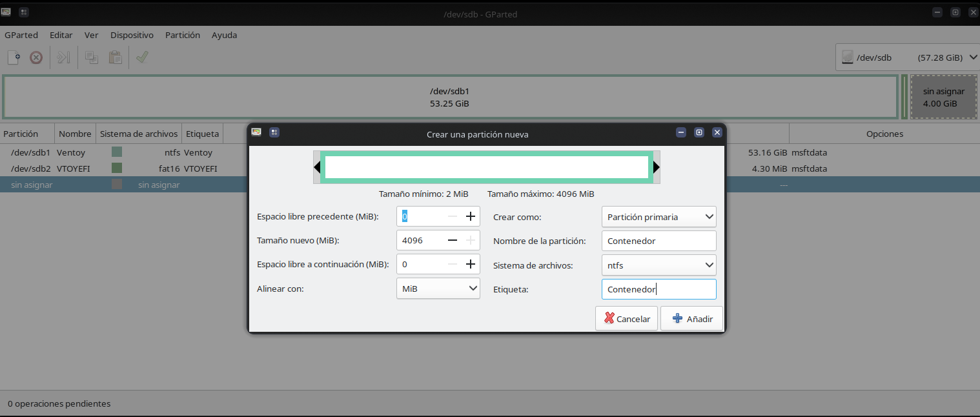Image resolution: width=980 pixels, height=417 pixels.
Task: Click the left resize arrow handle in dialog
Action: tap(317, 167)
